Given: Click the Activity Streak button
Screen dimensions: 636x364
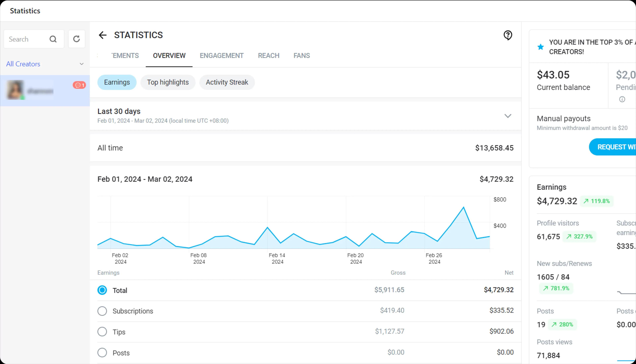Looking at the screenshot, I should click(x=227, y=82).
